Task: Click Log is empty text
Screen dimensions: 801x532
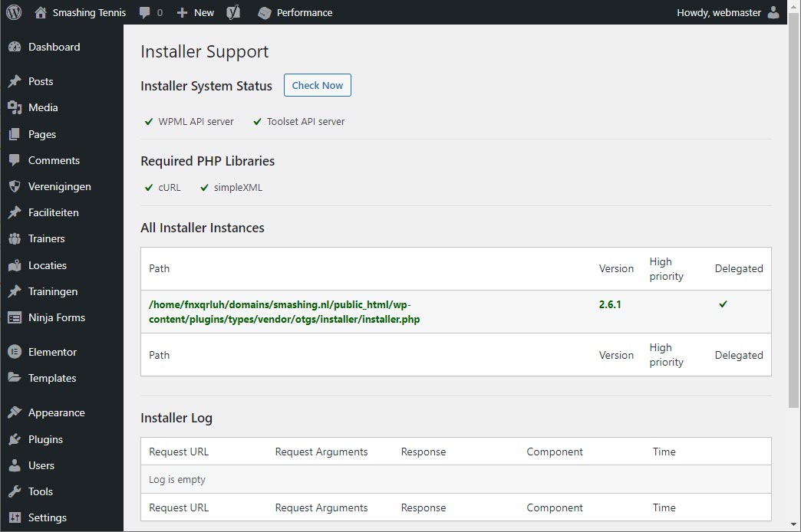Action: (x=176, y=479)
